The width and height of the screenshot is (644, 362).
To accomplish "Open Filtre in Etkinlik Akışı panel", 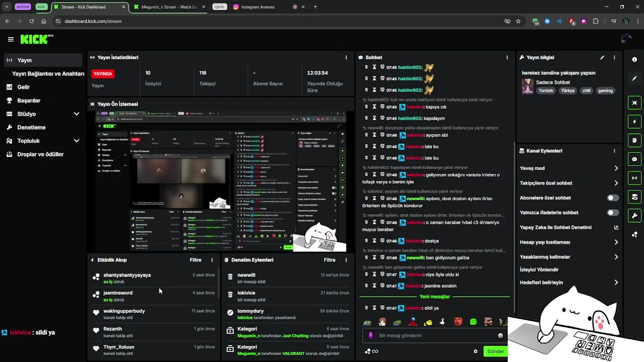I will click(195, 260).
